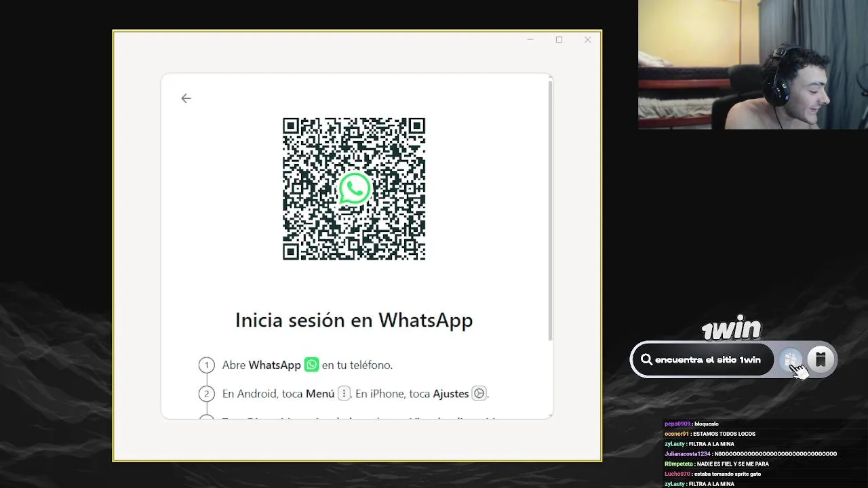Click the streamer webcam feed
This screenshot has height=488, width=868.
[x=753, y=64]
